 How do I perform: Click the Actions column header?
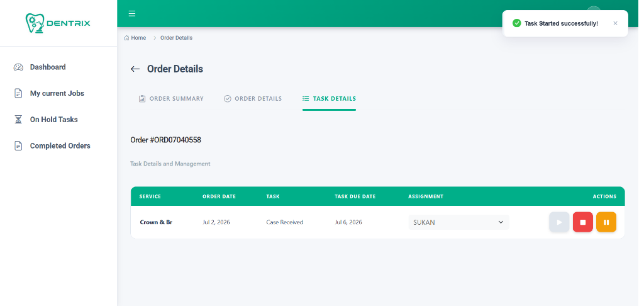pos(604,196)
